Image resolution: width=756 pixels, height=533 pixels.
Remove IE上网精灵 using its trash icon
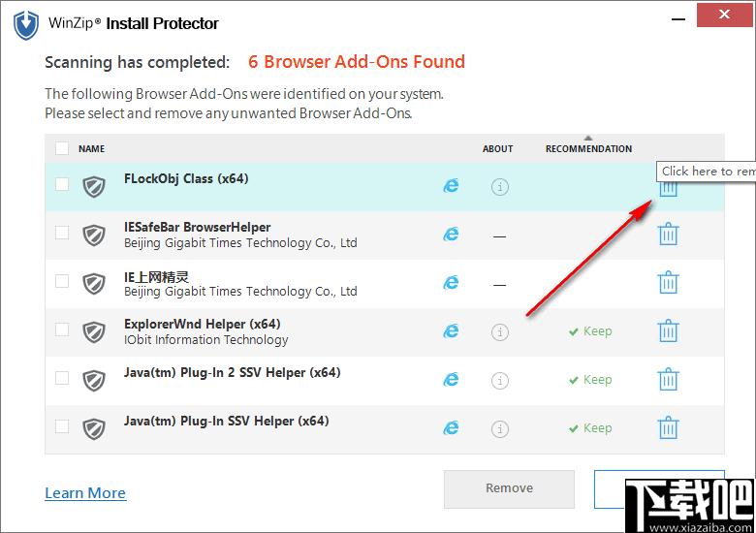pyautogui.click(x=668, y=282)
